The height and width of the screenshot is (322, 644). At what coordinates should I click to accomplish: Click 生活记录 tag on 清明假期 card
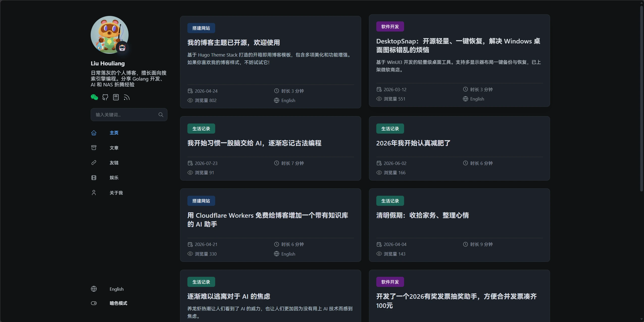[390, 201]
